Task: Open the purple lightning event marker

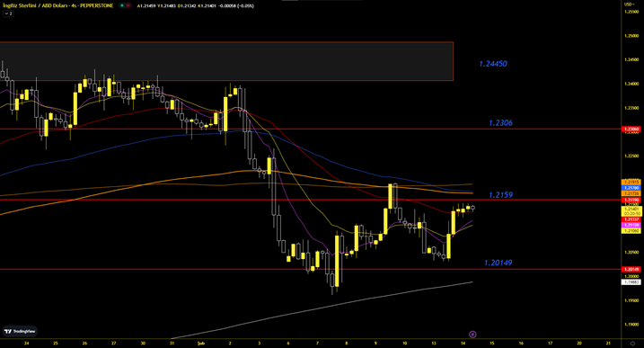Action: pos(472,334)
